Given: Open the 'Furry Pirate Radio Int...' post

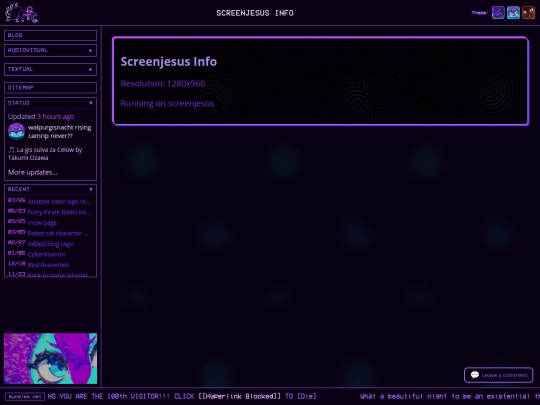Looking at the screenshot, I should pos(59,212).
